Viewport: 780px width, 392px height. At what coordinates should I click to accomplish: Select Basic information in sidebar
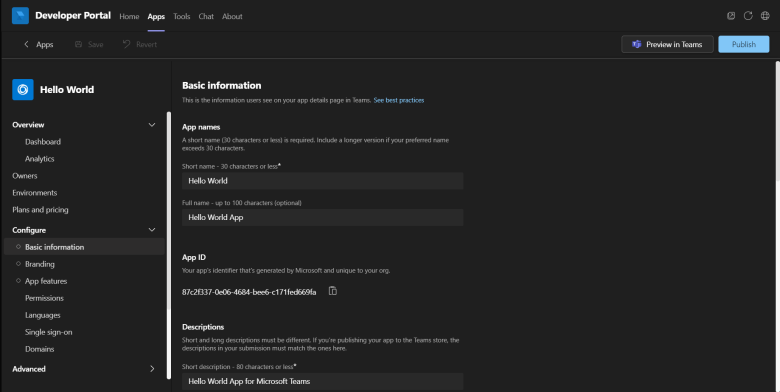[x=84, y=247]
